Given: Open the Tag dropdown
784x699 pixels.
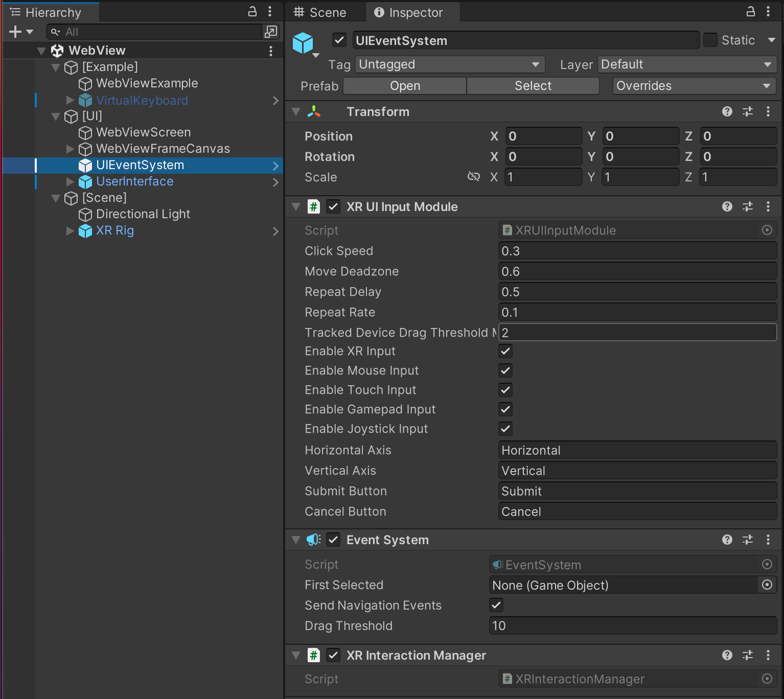Looking at the screenshot, I should click(449, 64).
